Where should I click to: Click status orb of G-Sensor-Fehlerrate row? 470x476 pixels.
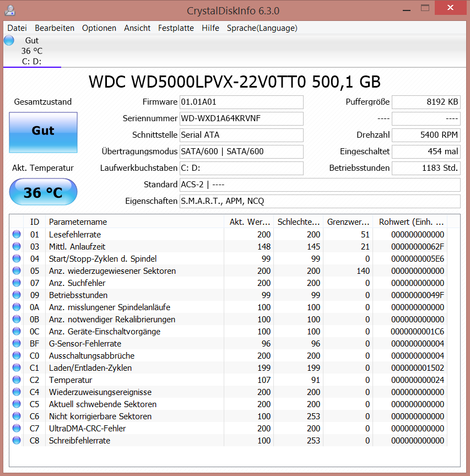click(x=17, y=344)
